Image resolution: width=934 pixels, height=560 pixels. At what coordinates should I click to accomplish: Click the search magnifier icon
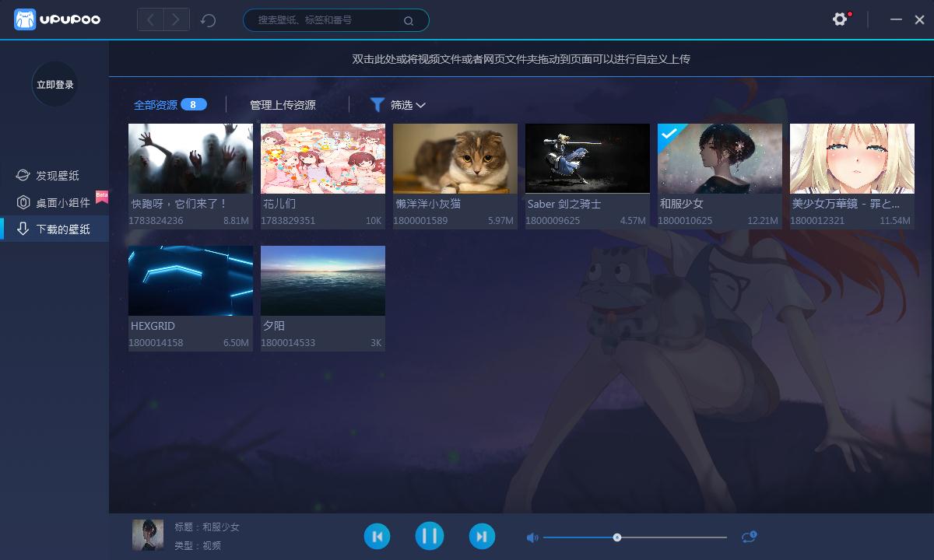click(x=409, y=20)
